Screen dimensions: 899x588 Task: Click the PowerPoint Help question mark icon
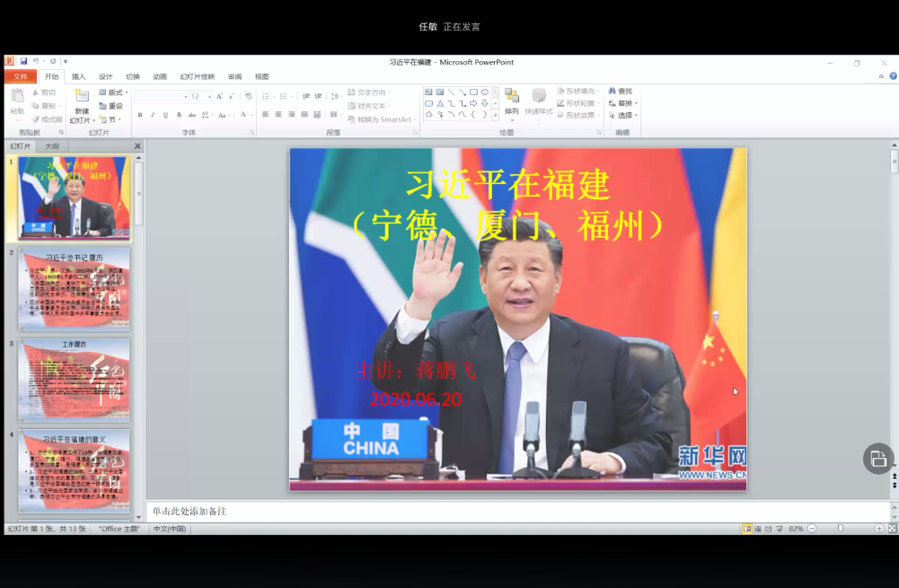893,76
